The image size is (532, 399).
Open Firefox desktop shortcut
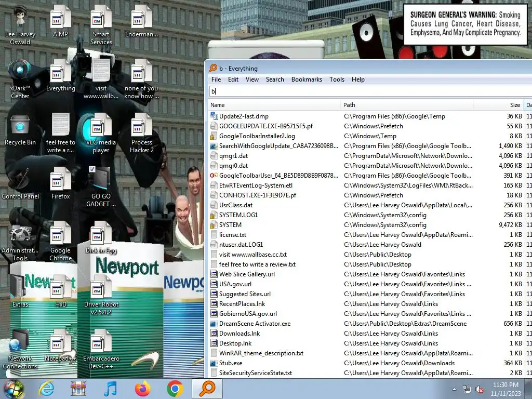click(60, 184)
